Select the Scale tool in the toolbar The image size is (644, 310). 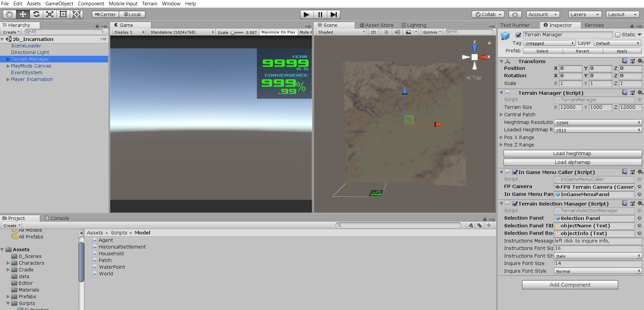pyautogui.click(x=49, y=14)
